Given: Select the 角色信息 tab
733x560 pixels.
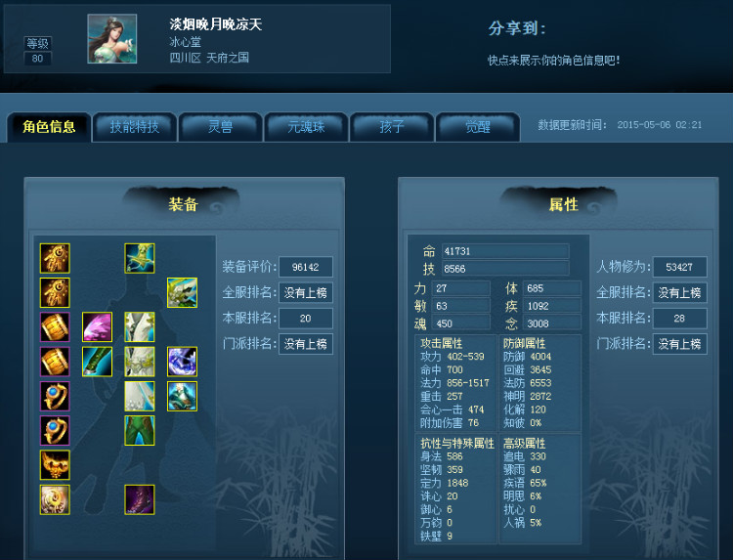Looking at the screenshot, I should pos(49,127).
